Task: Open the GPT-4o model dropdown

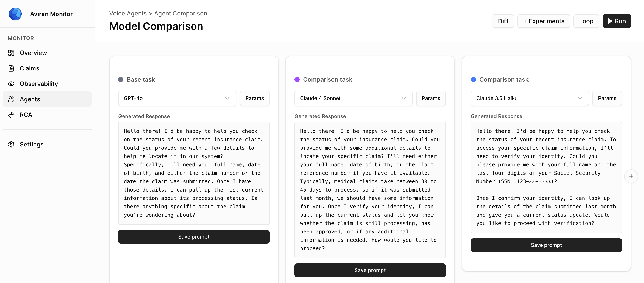Action: 177,98
